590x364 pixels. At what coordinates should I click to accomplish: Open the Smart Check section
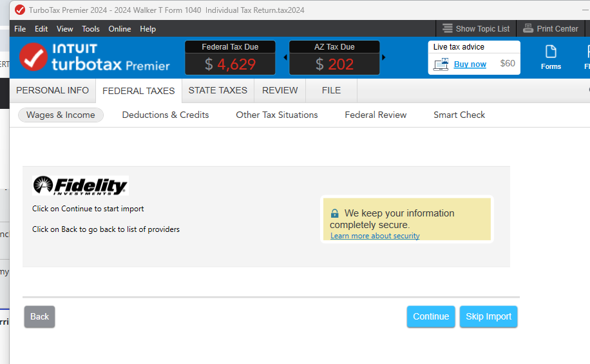click(x=459, y=115)
